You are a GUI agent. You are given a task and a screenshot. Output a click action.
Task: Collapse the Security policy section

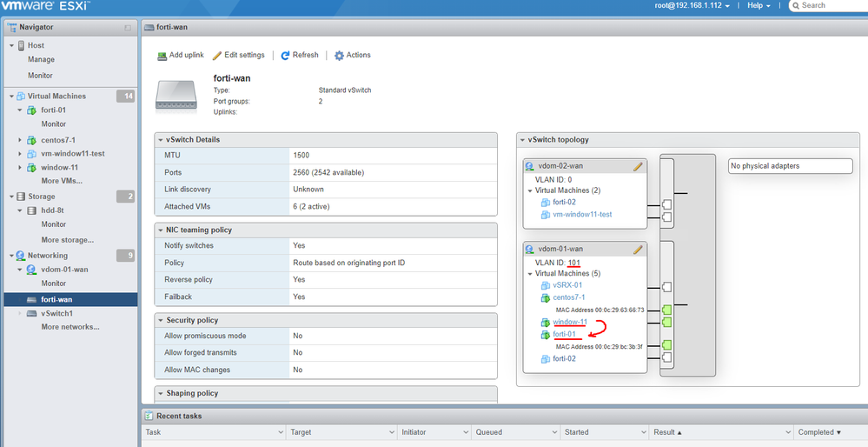tap(161, 321)
